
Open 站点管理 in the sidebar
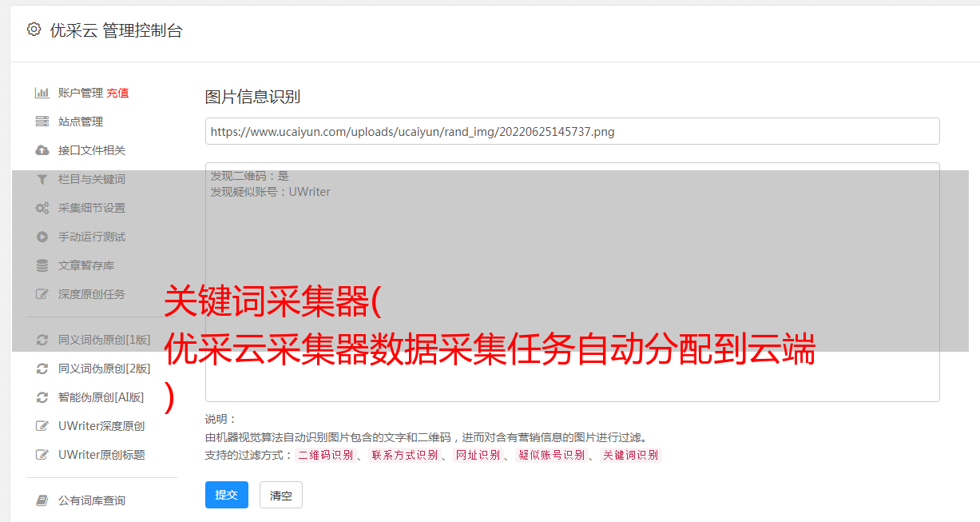tap(81, 122)
